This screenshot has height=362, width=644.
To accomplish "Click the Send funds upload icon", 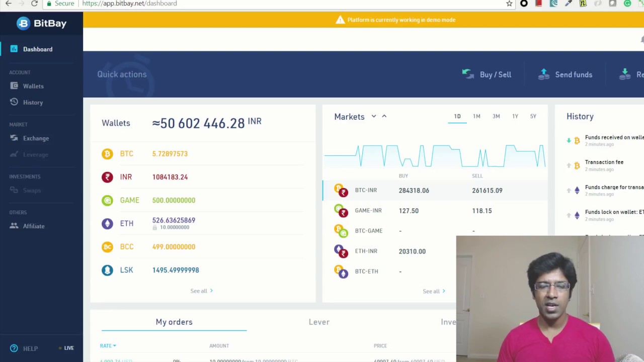I will (543, 74).
